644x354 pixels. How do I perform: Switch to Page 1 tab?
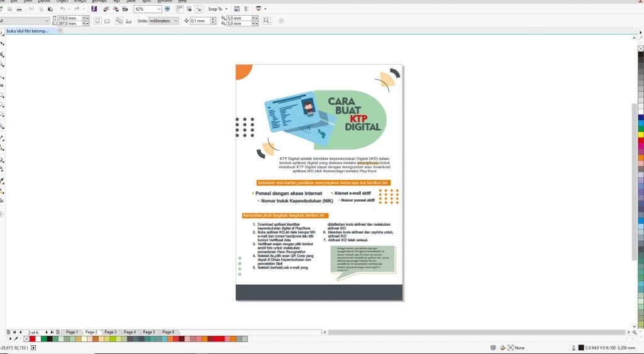pyautogui.click(x=72, y=332)
